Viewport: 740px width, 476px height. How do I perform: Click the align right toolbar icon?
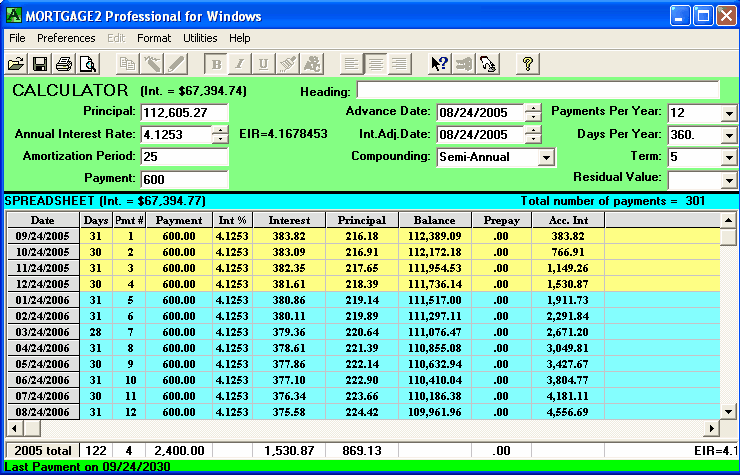399,64
